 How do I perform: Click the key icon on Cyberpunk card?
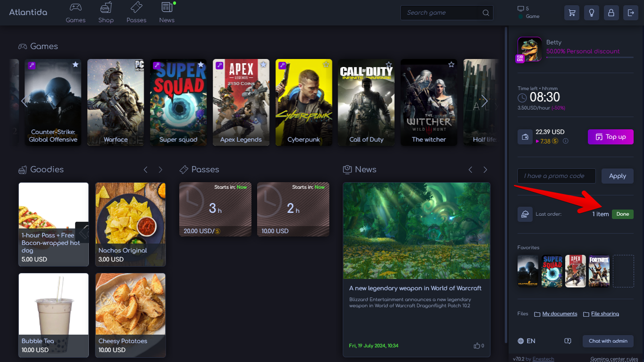[x=283, y=66]
